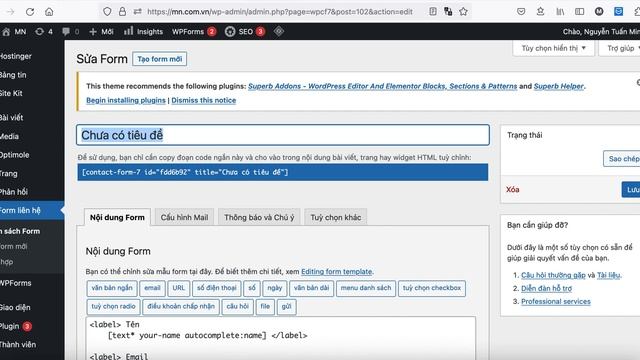Bookmark this page with star icon
This screenshot has width=640, height=360.
[x=463, y=12]
